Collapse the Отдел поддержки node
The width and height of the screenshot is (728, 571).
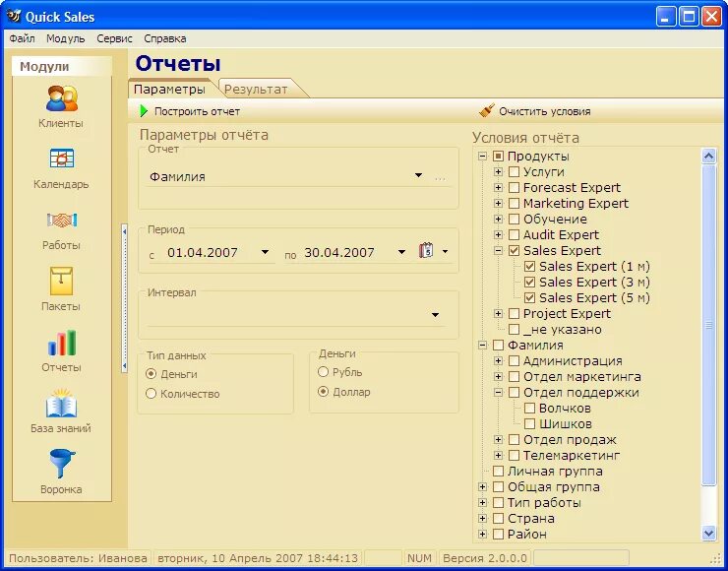(498, 393)
